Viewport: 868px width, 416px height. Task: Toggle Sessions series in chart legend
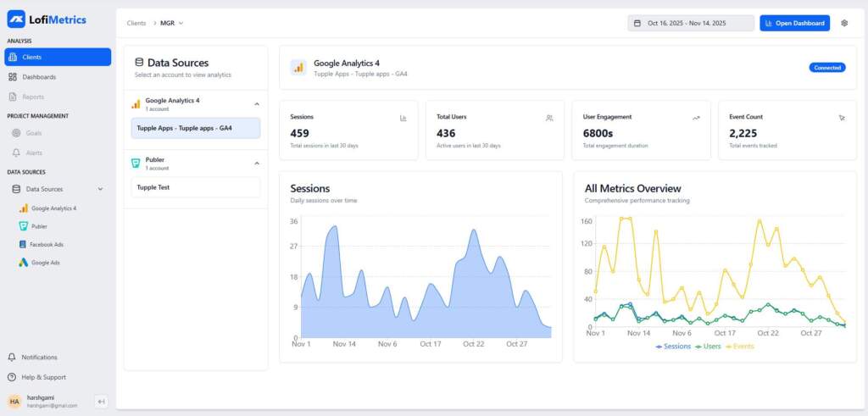click(673, 346)
